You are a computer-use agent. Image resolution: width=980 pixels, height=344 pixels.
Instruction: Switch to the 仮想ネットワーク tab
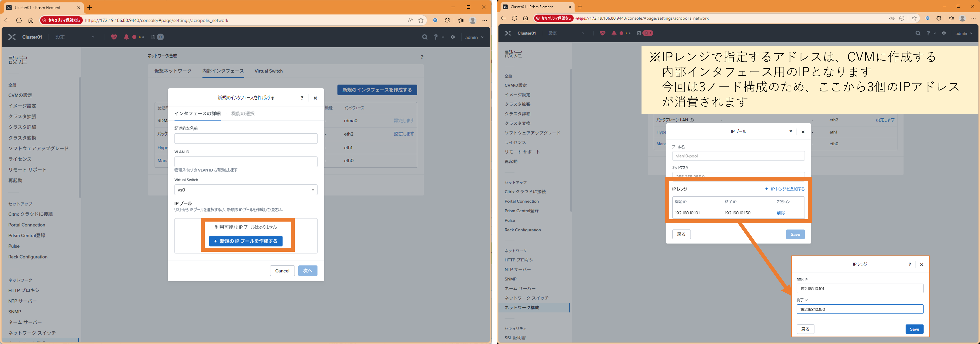coord(173,71)
